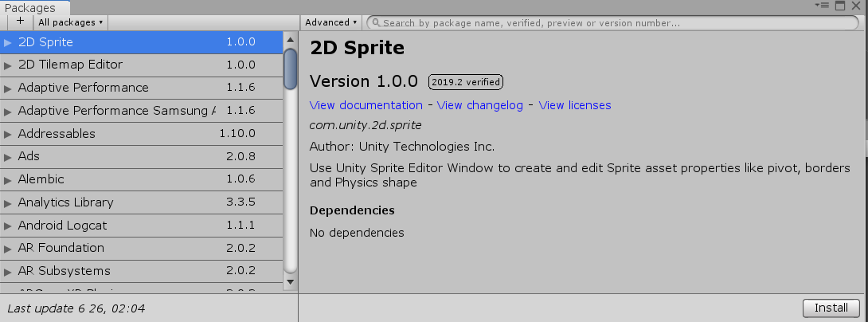Expand Adaptive Performance Samsung arrow

click(x=8, y=112)
